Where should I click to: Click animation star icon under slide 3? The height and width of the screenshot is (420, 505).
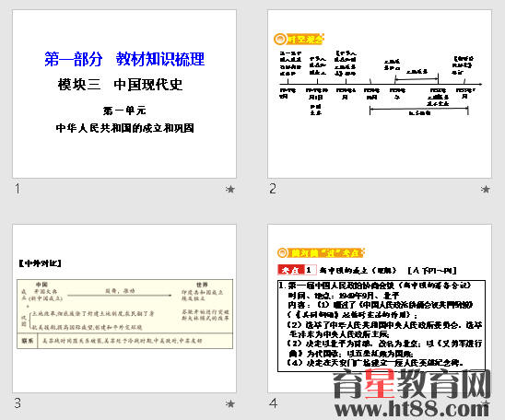click(x=230, y=403)
